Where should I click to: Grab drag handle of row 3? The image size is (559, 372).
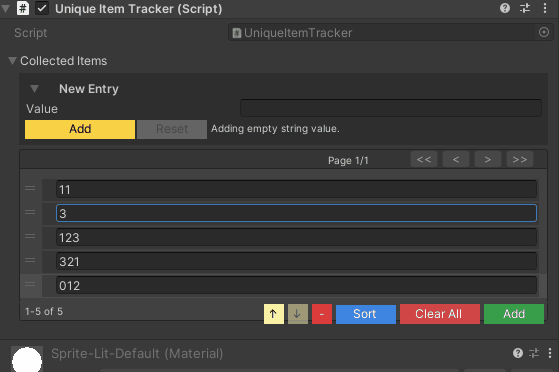30,213
